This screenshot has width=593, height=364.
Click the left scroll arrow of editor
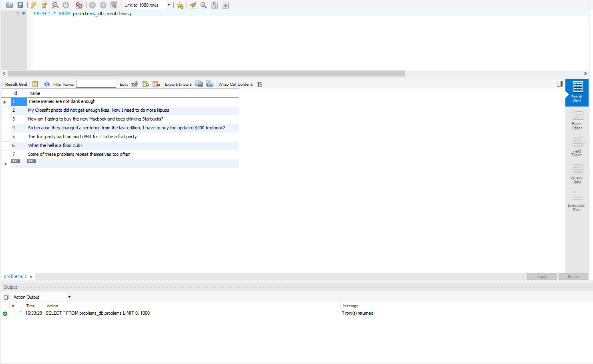pyautogui.click(x=4, y=73)
